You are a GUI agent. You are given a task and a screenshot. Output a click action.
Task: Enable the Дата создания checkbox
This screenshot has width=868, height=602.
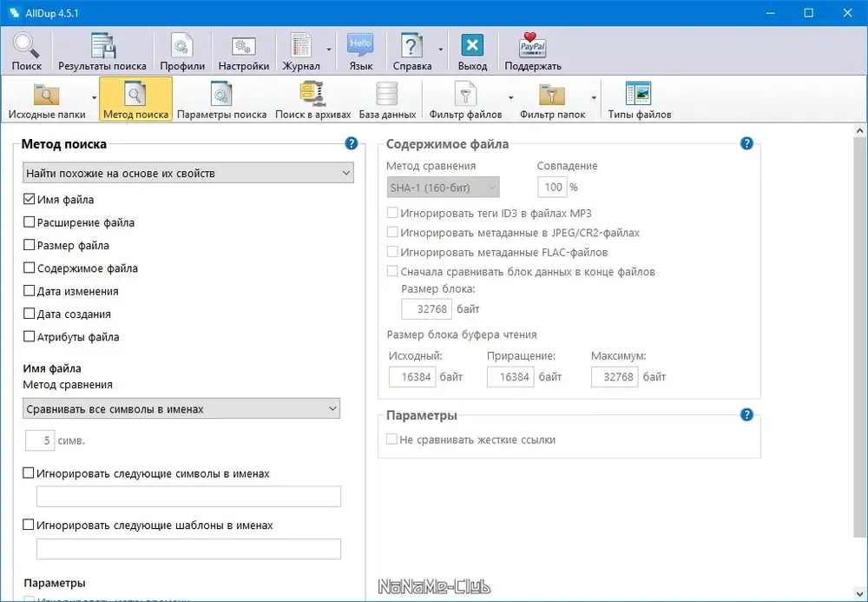(x=30, y=314)
